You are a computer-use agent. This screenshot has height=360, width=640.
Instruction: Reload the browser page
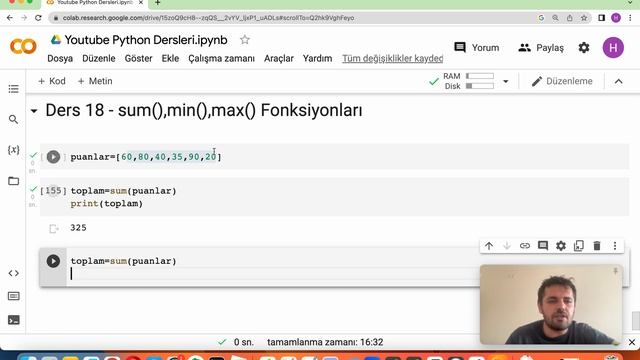(38, 18)
